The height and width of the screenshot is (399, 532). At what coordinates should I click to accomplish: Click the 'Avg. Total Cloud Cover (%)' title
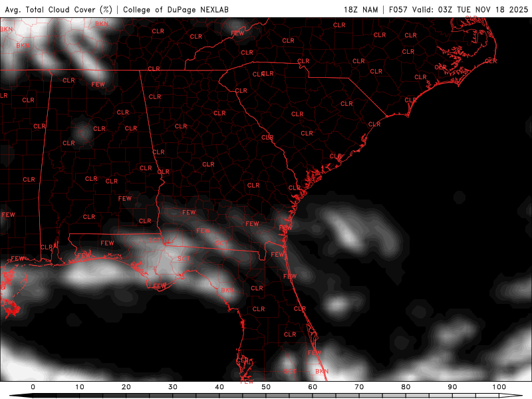coord(59,9)
